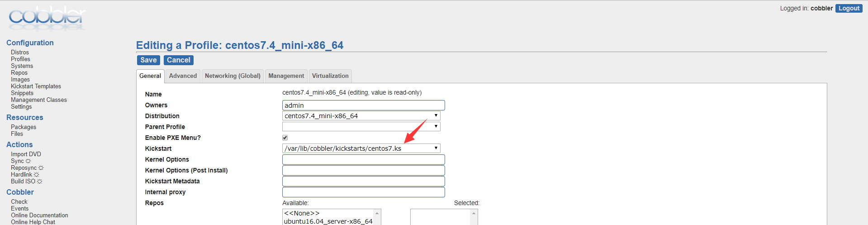This screenshot has height=225, width=868.
Task: Open Settings in the Configuration menu
Action: click(21, 107)
